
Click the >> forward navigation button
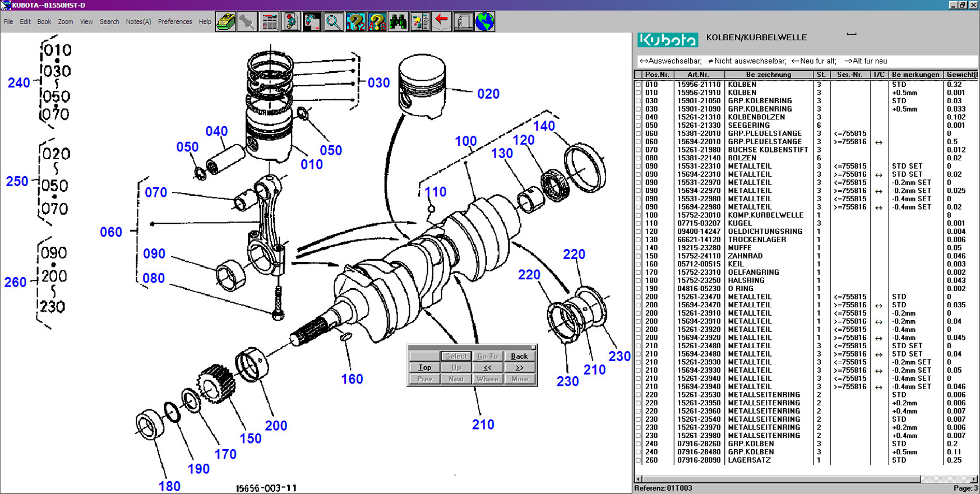[519, 368]
